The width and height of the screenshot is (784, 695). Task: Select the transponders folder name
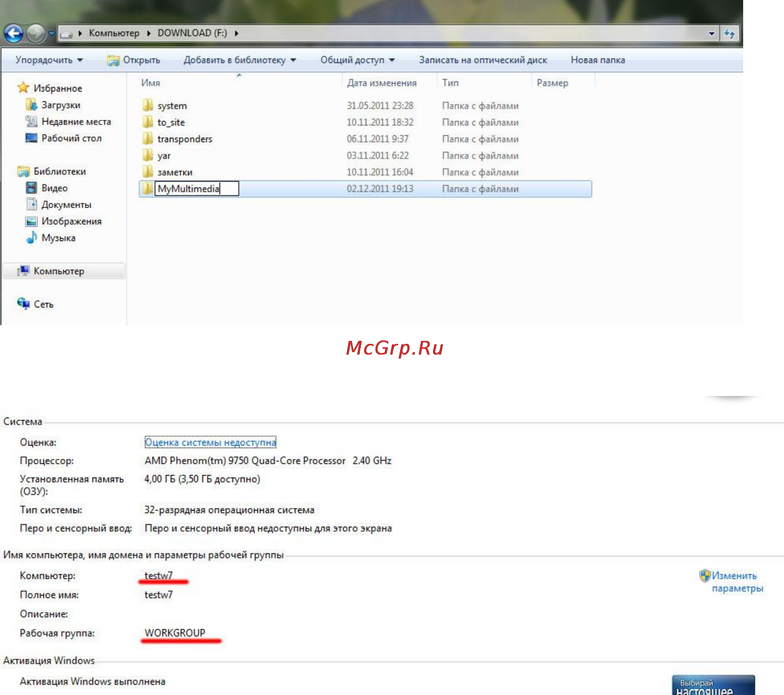(185, 139)
